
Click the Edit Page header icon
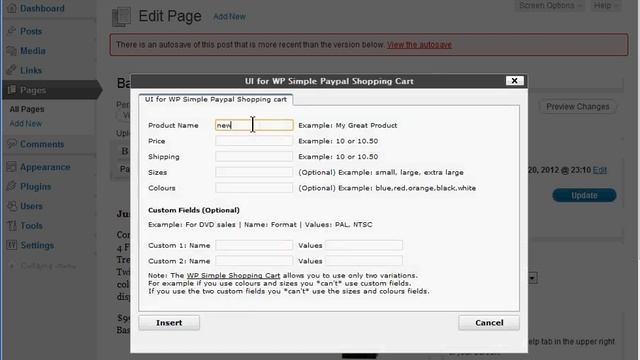click(122, 17)
